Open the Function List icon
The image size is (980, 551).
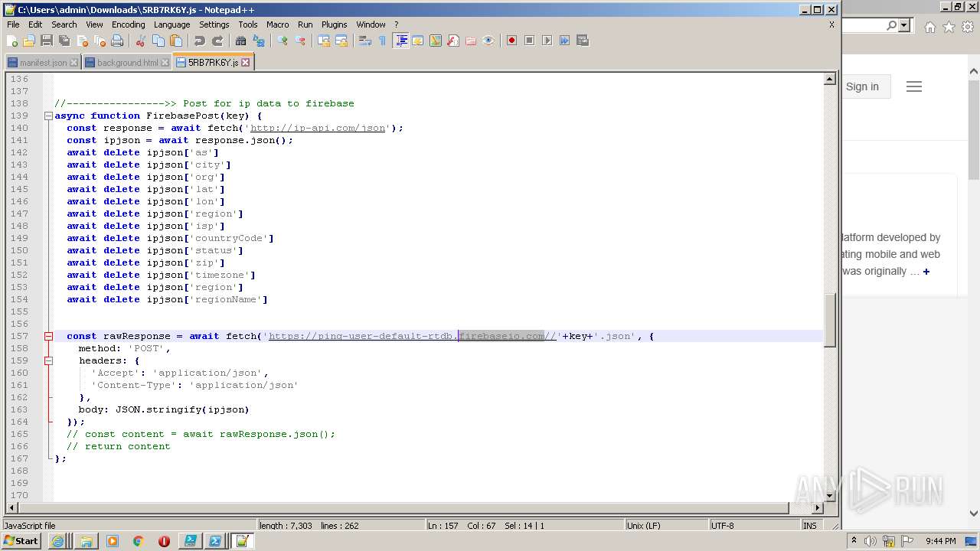(453, 41)
